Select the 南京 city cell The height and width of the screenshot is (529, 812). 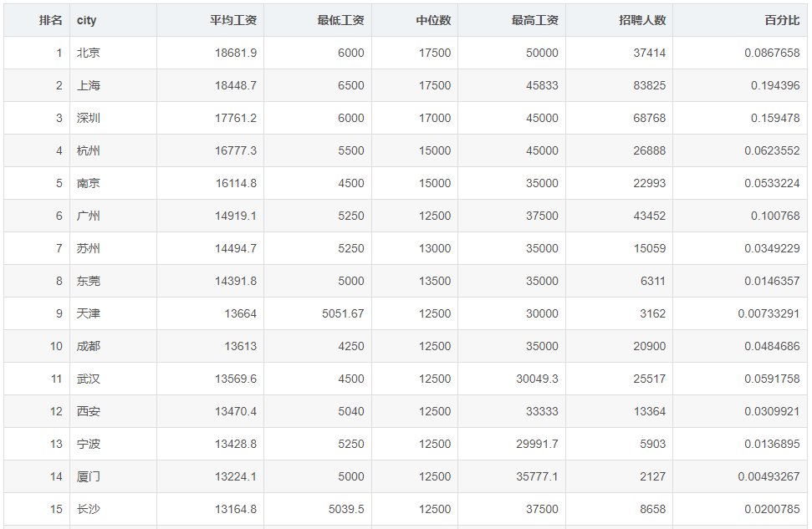pos(114,183)
